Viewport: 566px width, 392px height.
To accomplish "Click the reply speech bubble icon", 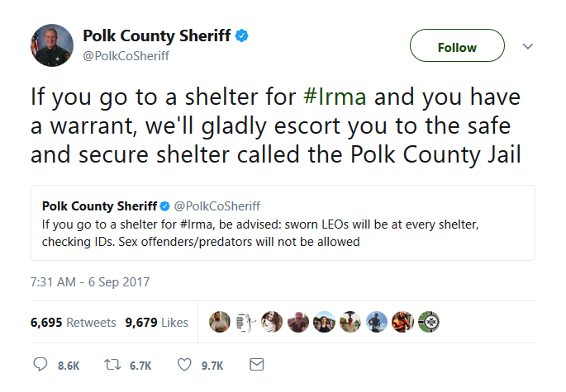I will (x=40, y=365).
